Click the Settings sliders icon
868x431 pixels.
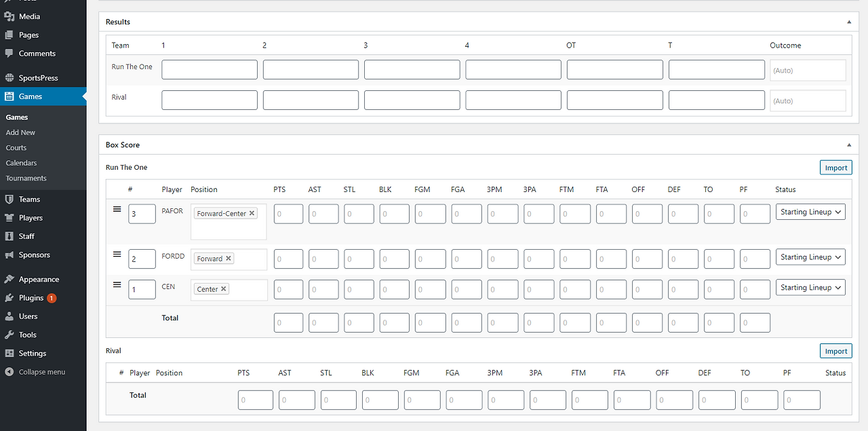point(9,354)
